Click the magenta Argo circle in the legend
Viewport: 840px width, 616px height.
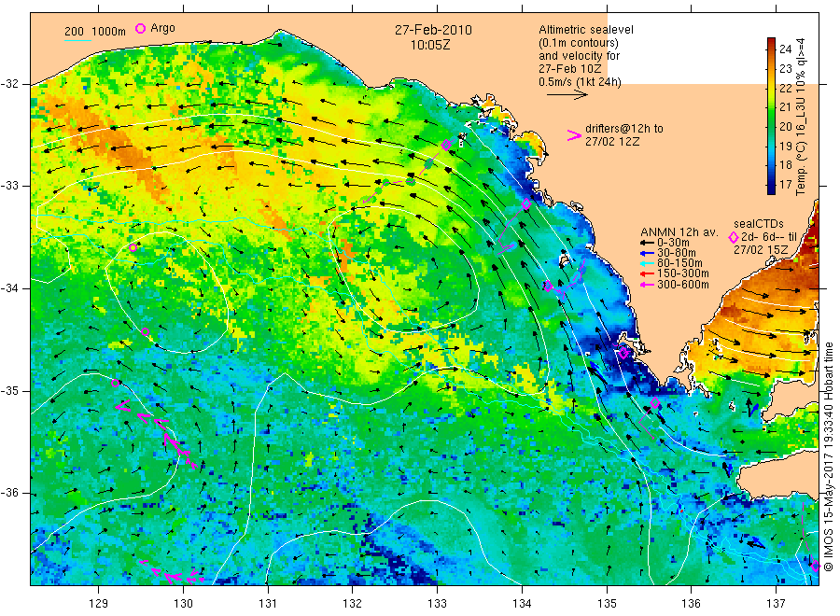click(x=140, y=29)
